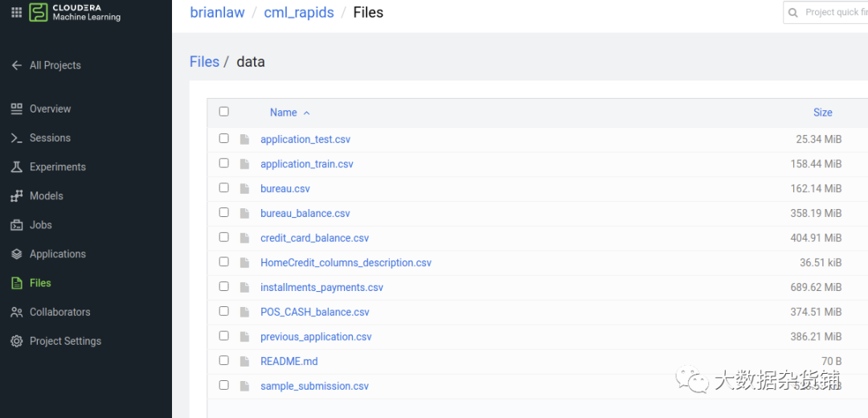The width and height of the screenshot is (868, 418).
Task: Click the Models icon in sidebar
Action: point(16,196)
